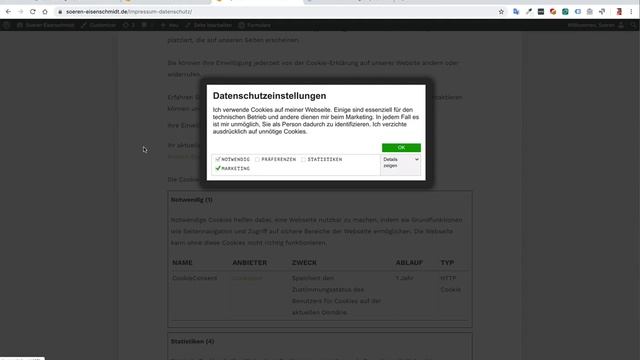
Task: Open the browser home page icon
Action: pyautogui.click(x=45, y=12)
